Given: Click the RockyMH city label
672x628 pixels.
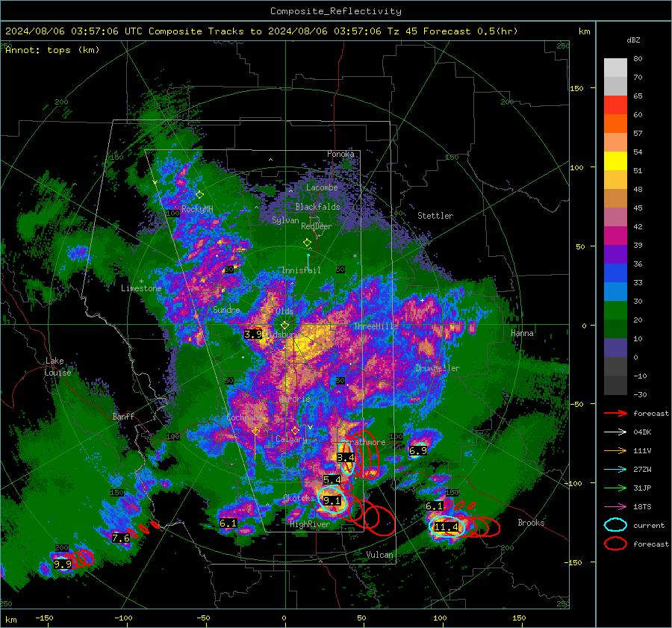Looking at the screenshot, I should click(x=197, y=209).
